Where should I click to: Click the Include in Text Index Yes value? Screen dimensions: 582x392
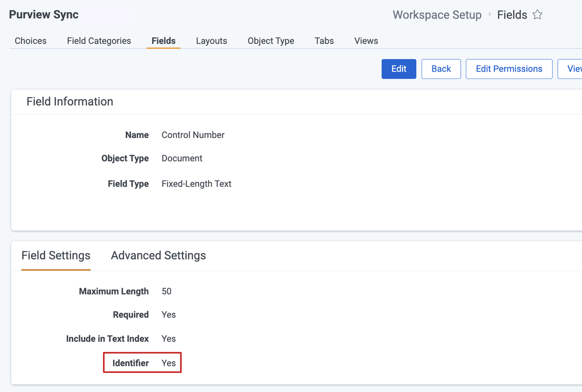168,339
